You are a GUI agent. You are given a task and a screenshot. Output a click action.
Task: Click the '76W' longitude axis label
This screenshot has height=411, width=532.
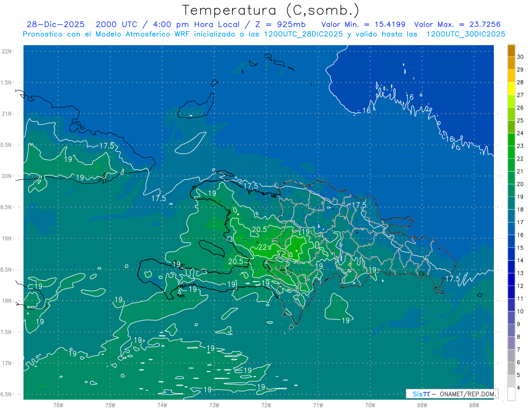(58, 405)
